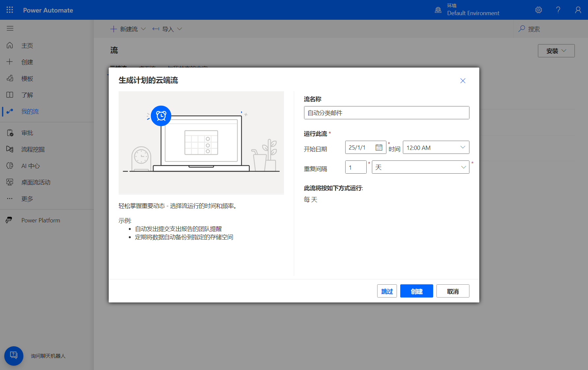Go to 模板 in the sidebar

(27, 78)
